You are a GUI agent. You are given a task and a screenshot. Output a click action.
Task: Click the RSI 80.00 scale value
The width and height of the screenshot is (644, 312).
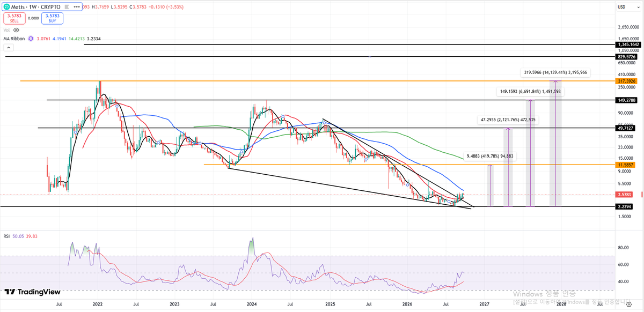click(623, 248)
